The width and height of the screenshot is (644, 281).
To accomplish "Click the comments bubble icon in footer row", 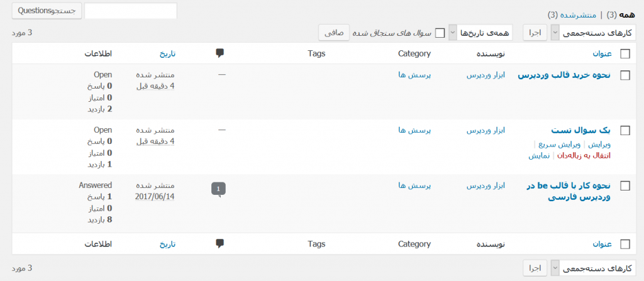I will [x=219, y=244].
